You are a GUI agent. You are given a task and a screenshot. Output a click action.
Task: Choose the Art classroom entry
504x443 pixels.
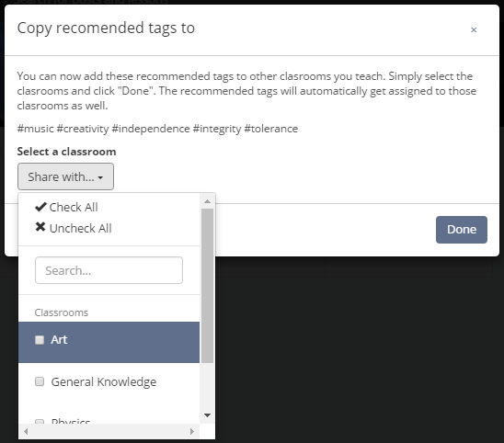[x=109, y=342]
